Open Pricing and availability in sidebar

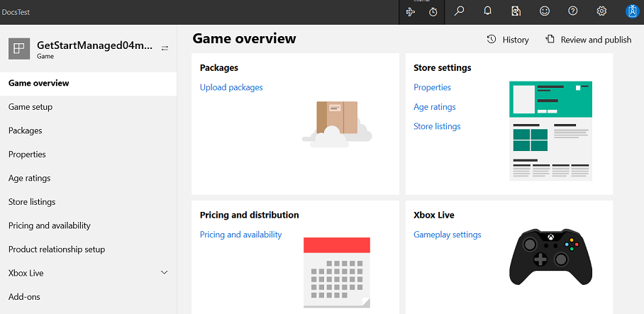pos(89,225)
